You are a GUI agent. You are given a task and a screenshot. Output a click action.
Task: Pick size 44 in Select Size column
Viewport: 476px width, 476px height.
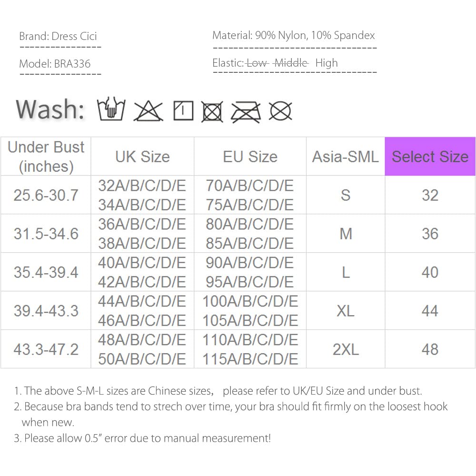[430, 311]
